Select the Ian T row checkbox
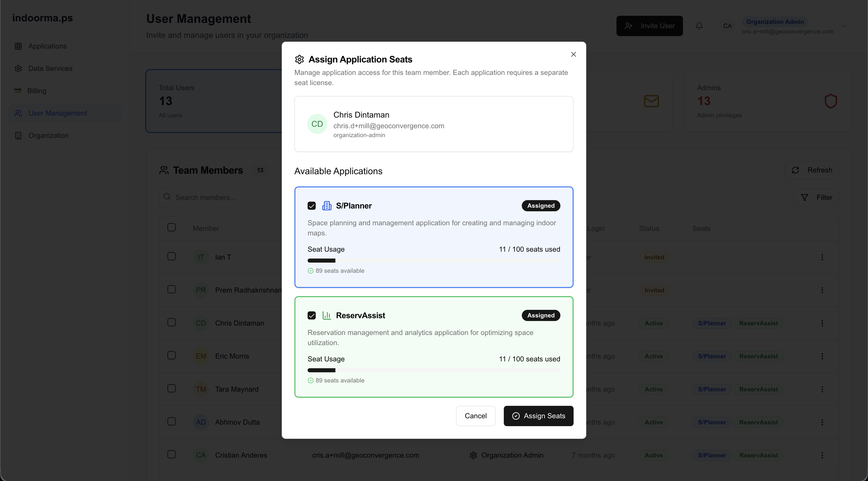The height and width of the screenshot is (481, 868). (172, 256)
